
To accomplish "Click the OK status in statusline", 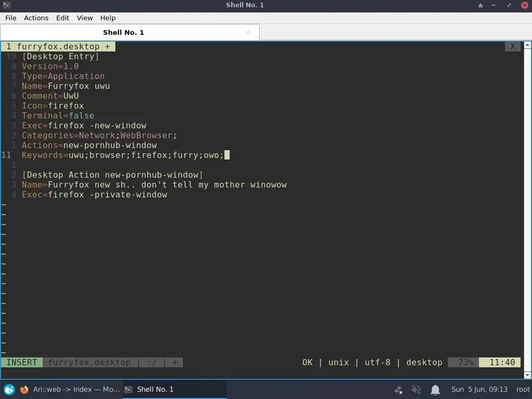I will (308, 362).
